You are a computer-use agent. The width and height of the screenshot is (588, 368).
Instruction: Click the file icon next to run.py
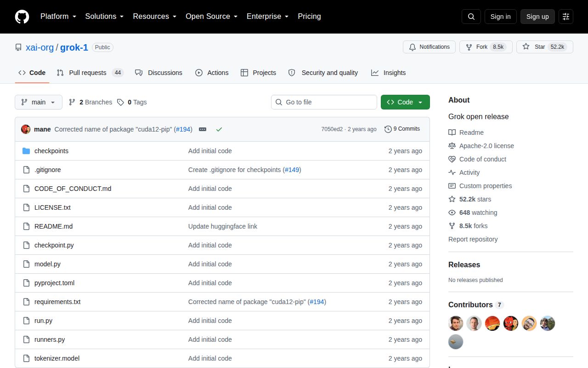26,321
